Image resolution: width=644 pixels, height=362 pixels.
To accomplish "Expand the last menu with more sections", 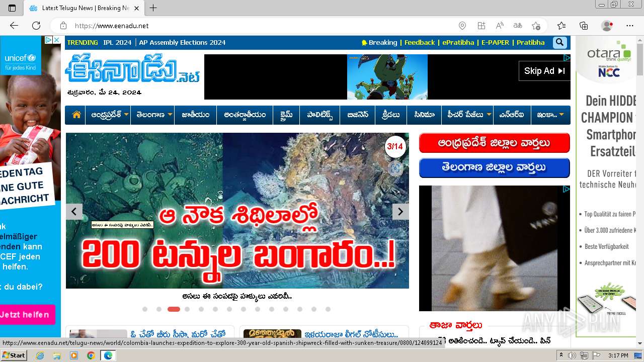I will [550, 115].
